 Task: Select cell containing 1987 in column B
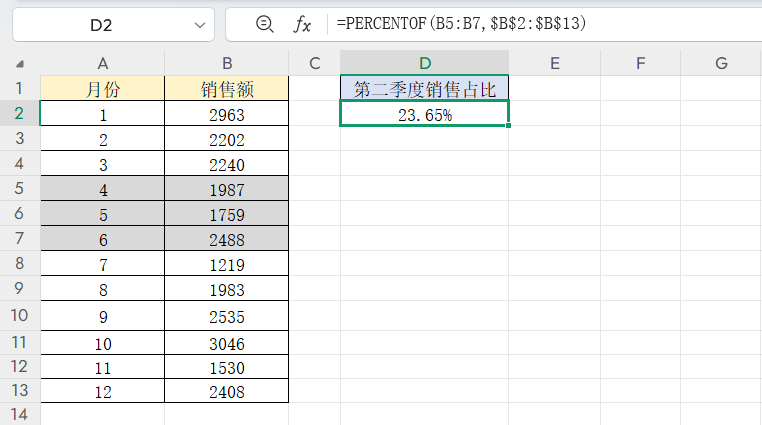coord(226,189)
